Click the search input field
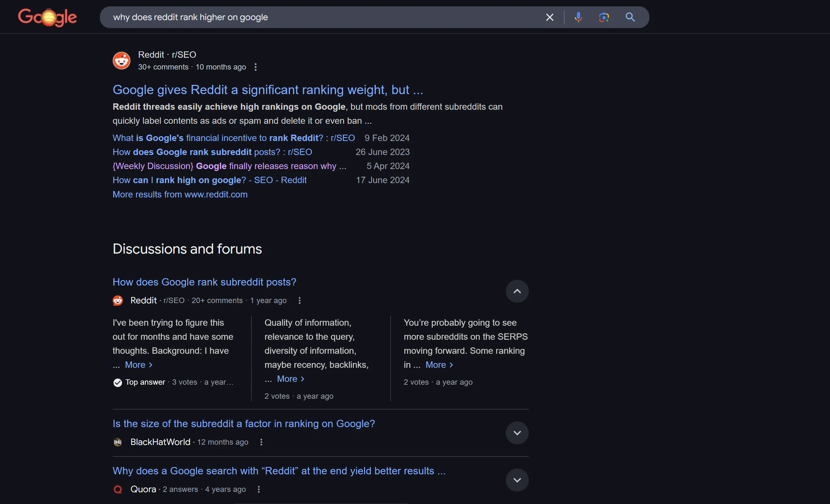 coord(324,17)
